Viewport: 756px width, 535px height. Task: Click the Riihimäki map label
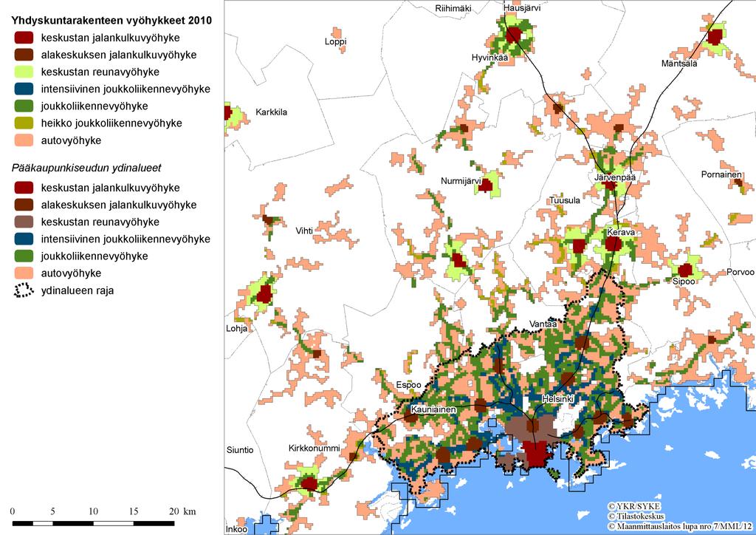(x=453, y=9)
